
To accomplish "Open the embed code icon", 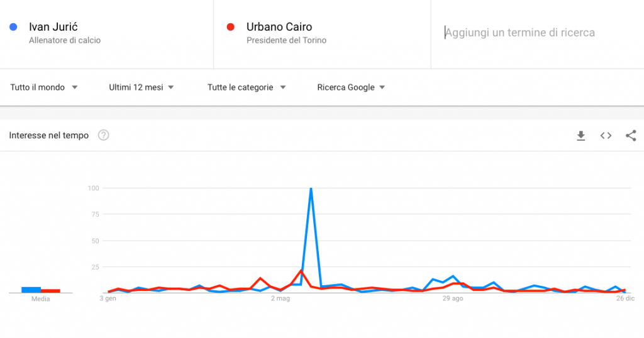I will 606,136.
